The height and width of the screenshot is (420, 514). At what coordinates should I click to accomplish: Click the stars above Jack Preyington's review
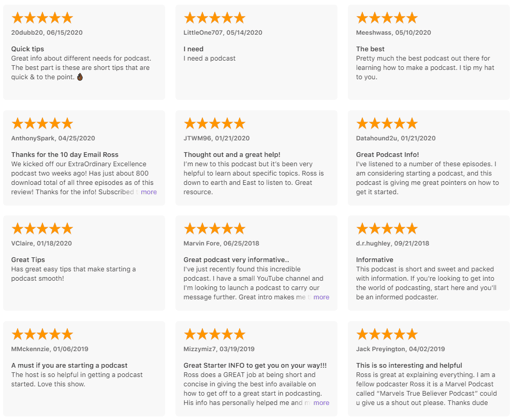387,335
